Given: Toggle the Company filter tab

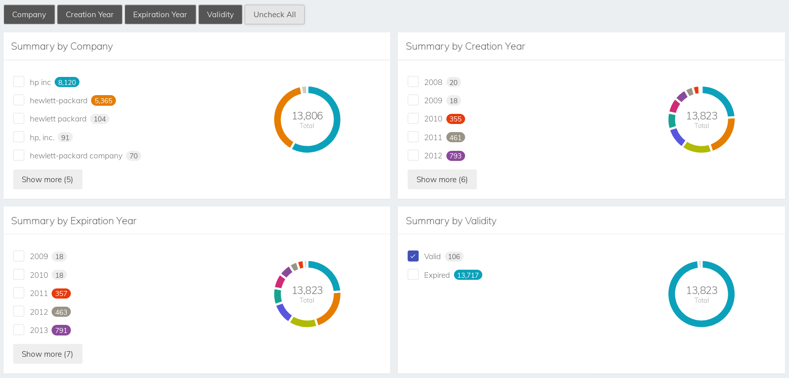Looking at the screenshot, I should (x=29, y=15).
